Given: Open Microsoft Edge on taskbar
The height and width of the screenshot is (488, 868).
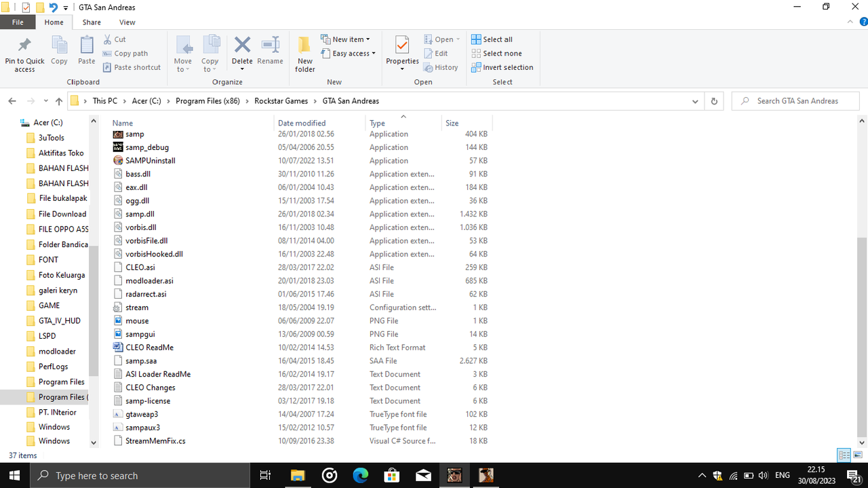Looking at the screenshot, I should point(360,475).
